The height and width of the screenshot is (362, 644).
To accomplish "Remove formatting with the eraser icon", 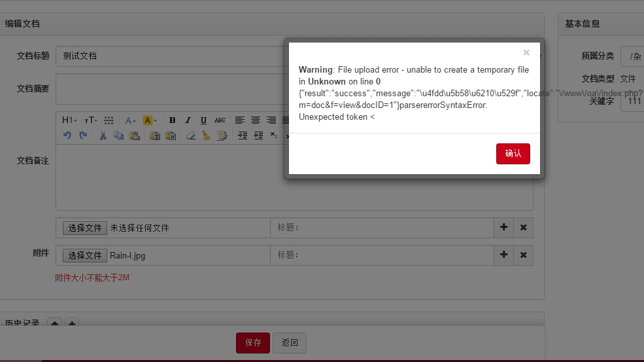I will 190,136.
